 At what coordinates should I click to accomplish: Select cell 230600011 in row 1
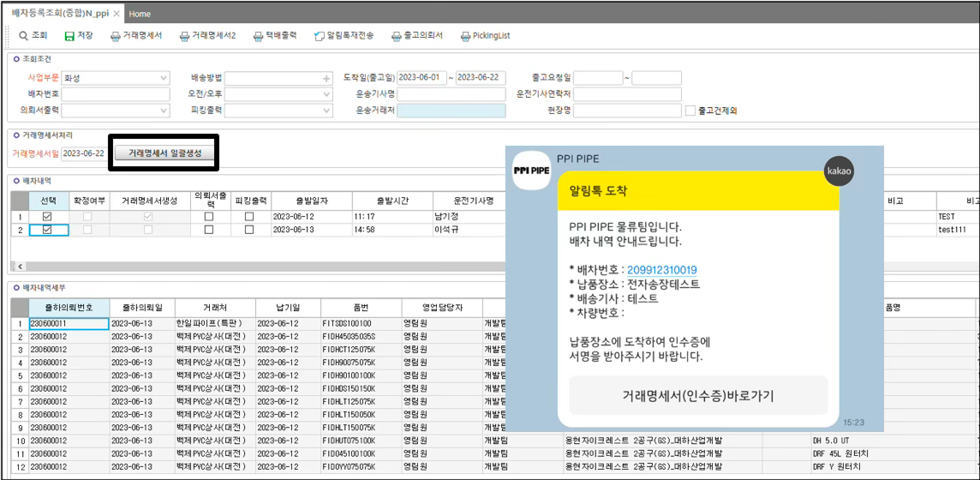(x=69, y=324)
